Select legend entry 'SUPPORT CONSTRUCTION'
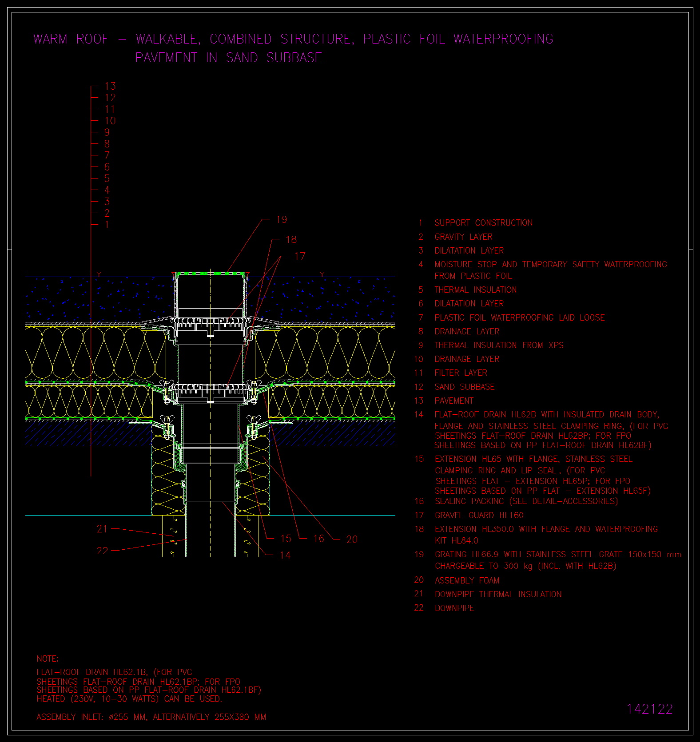The width and height of the screenshot is (700, 742). click(483, 223)
